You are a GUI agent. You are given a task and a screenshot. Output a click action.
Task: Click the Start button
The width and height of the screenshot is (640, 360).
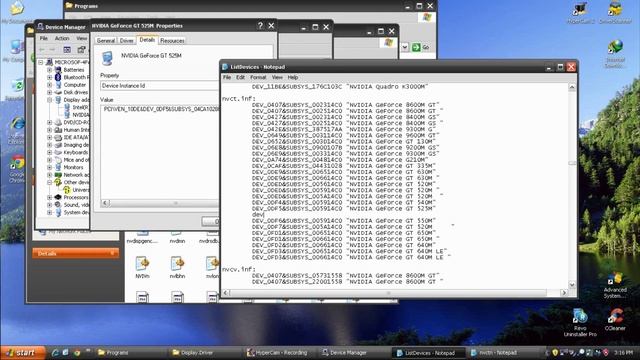(22, 353)
